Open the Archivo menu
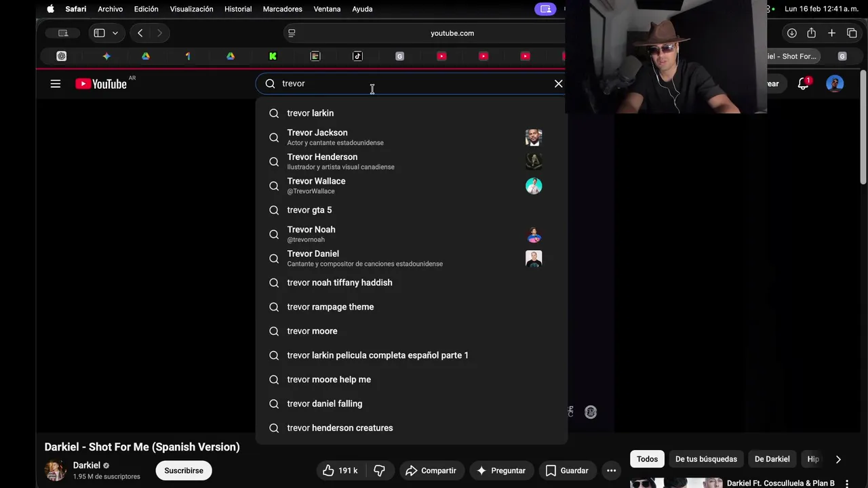This screenshot has width=868, height=488. point(110,9)
